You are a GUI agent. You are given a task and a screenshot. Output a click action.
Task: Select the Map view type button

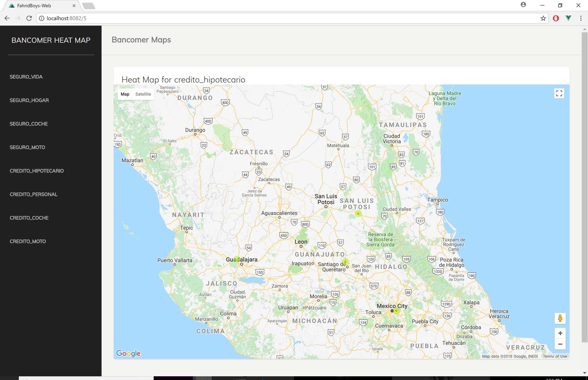coord(125,94)
